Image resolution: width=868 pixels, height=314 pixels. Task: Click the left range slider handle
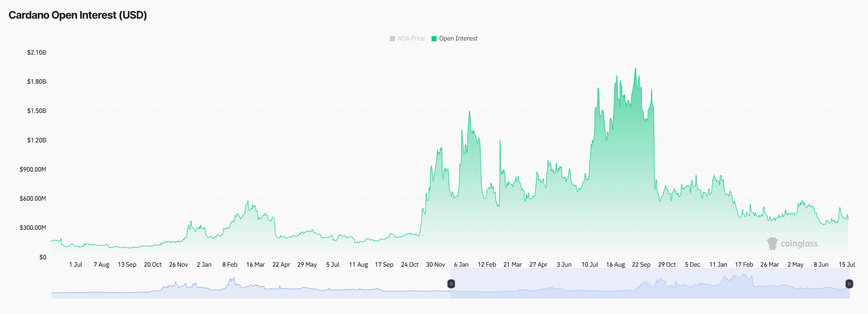(x=451, y=284)
